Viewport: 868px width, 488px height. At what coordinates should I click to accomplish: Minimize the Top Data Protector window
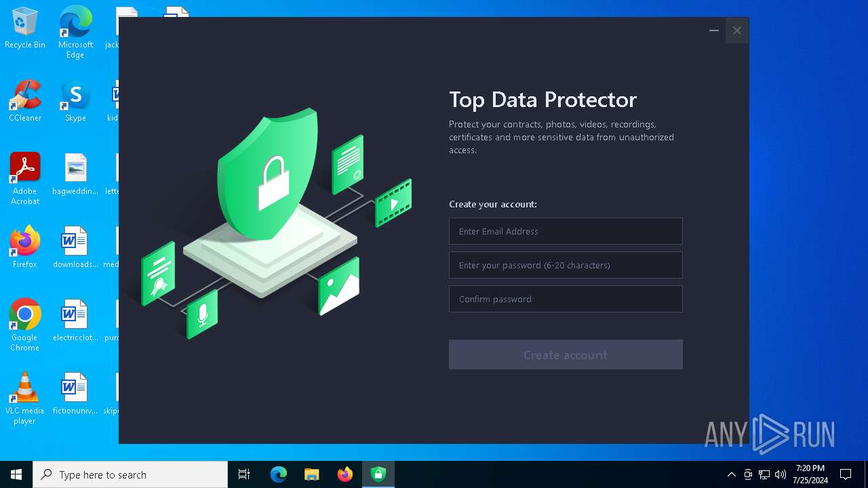coord(714,30)
